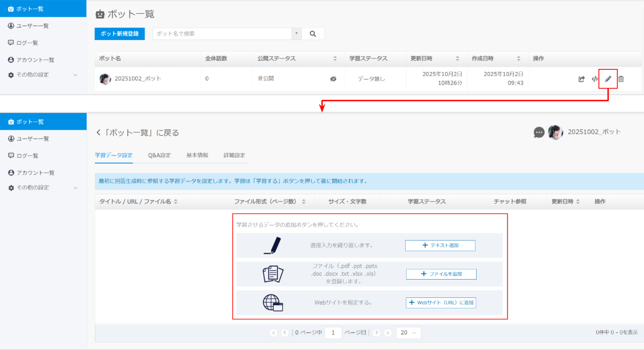Image resolution: width=644 pixels, height=350 pixels.
Task: Sort by 公開ステータス column sort arrows
Action: click(x=335, y=59)
